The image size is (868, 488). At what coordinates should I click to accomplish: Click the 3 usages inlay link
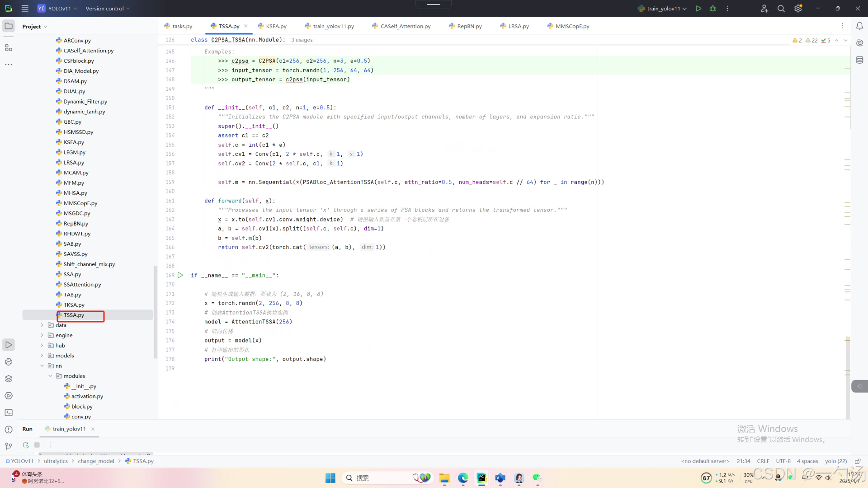[x=302, y=40]
